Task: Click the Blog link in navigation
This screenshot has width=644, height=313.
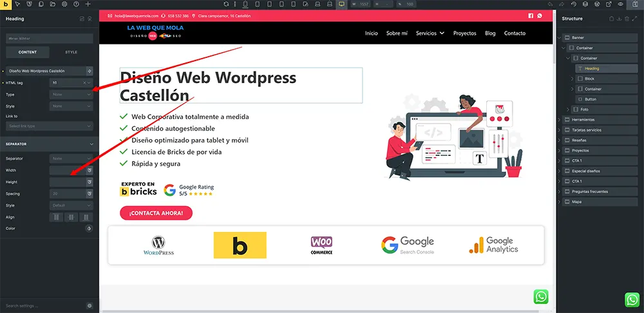Action: 490,33
